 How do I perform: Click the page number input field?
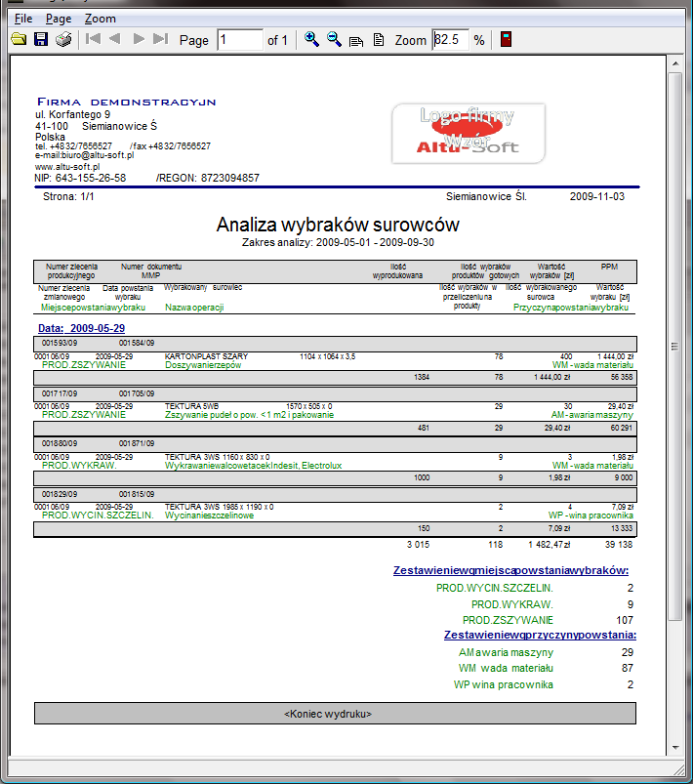(x=239, y=40)
